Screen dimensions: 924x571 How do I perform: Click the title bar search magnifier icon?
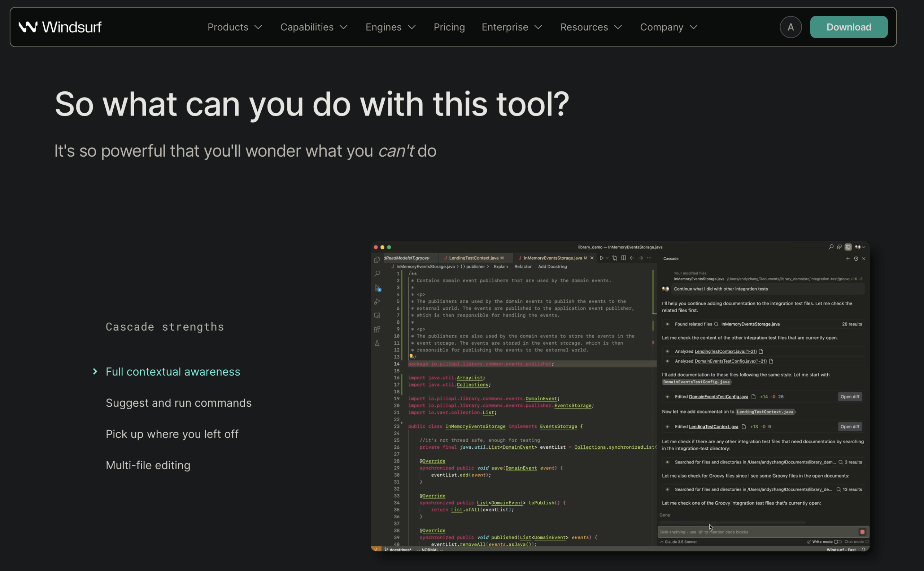tap(831, 247)
